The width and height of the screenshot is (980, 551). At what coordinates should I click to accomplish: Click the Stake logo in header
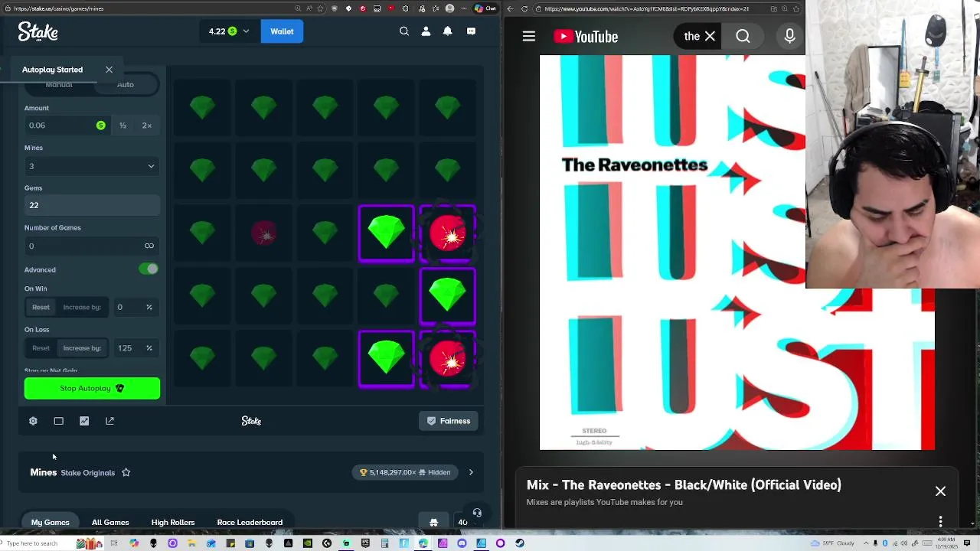pos(38,31)
